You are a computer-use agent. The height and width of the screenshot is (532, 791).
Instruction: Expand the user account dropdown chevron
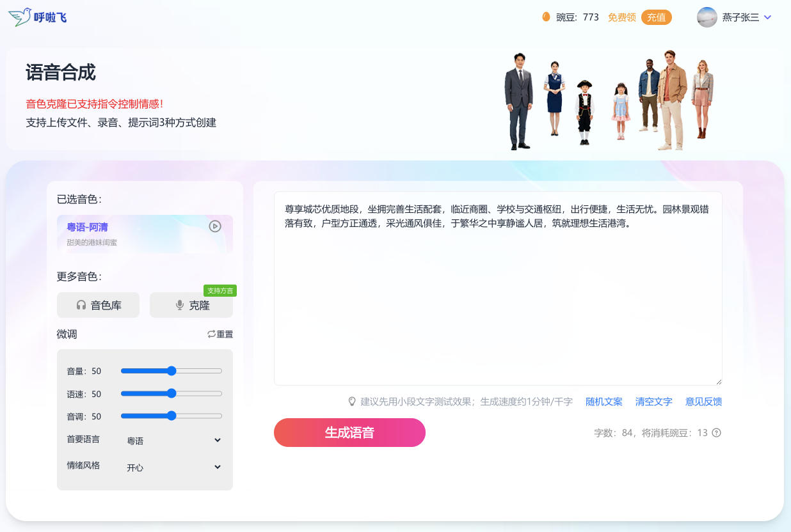(768, 17)
